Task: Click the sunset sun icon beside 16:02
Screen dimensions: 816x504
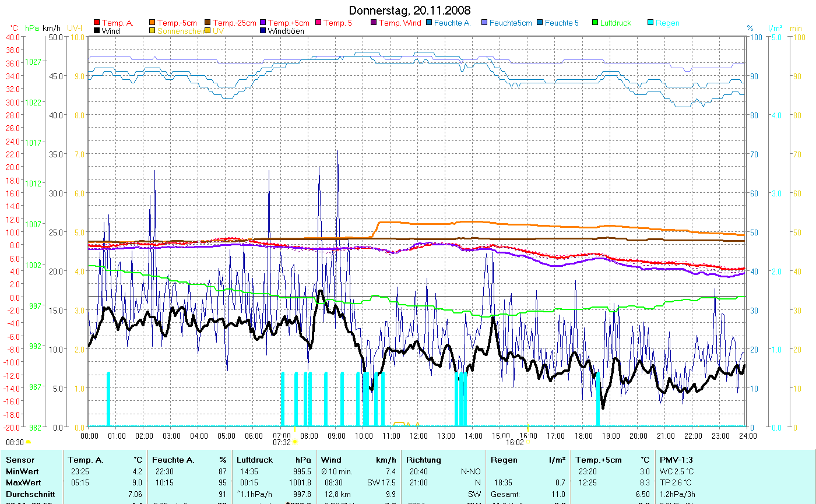Action: [528, 442]
